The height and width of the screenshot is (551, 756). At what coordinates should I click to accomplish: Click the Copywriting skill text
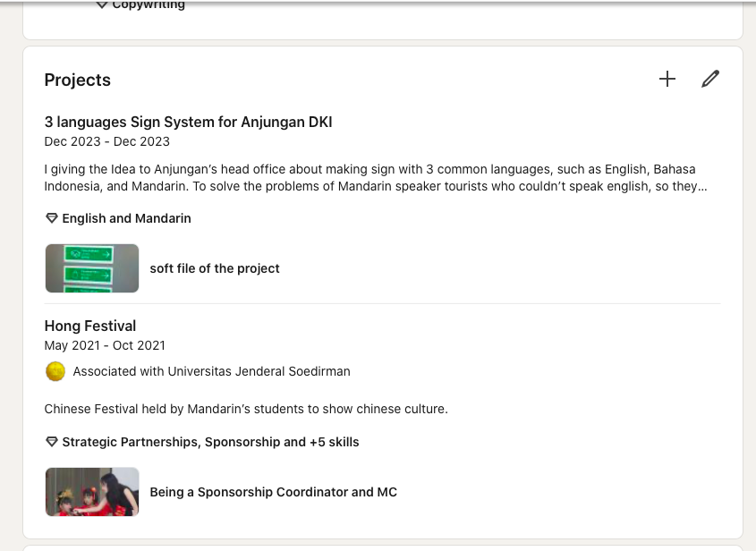click(149, 4)
